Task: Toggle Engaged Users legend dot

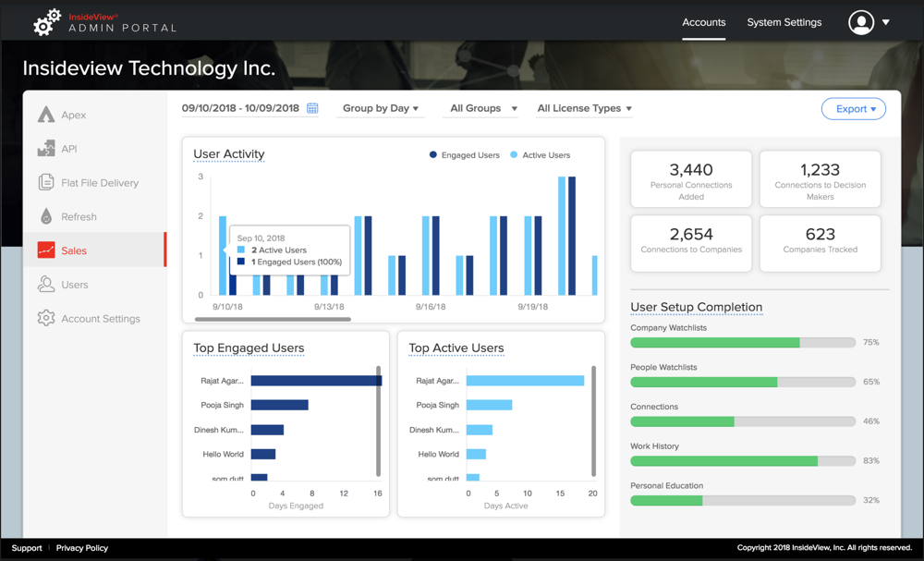Action: pos(433,155)
